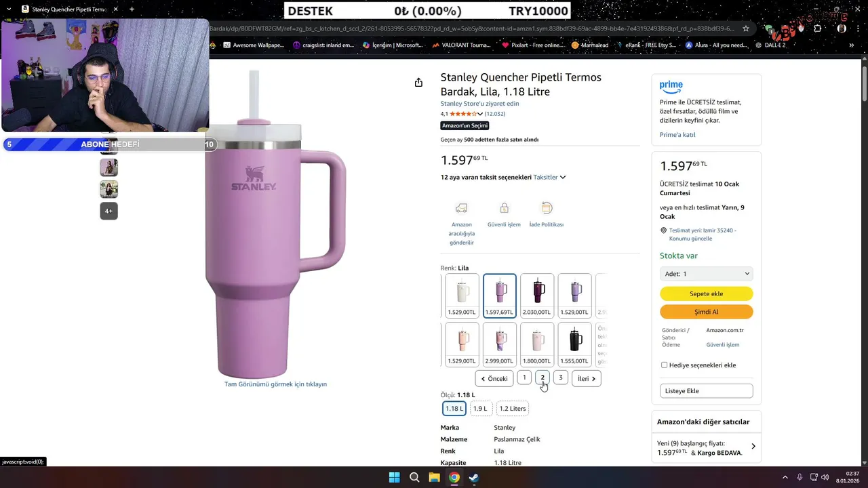Go to color page 3
This screenshot has height=488, width=868.
561,378
